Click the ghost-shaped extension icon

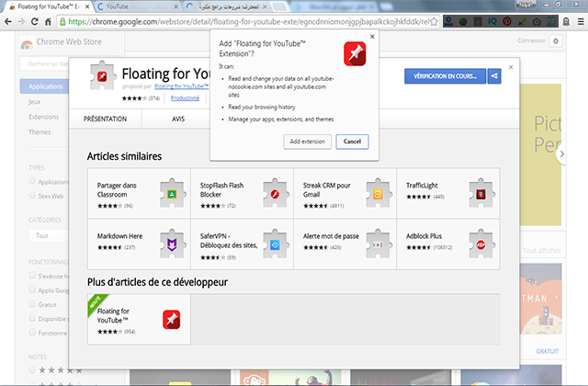566,22
